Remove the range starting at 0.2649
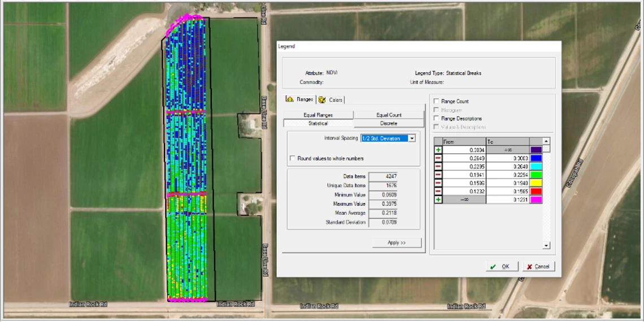Image resolution: width=644 pixels, height=322 pixels. click(x=438, y=159)
